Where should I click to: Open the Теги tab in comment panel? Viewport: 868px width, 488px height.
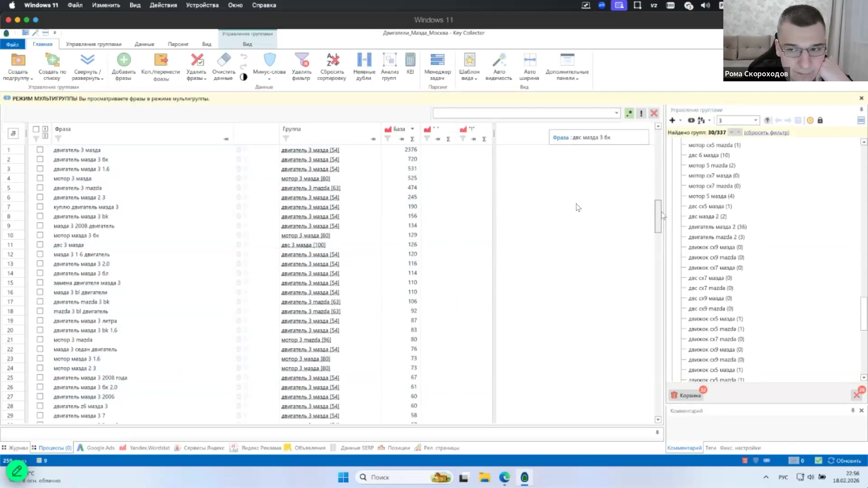(x=711, y=448)
